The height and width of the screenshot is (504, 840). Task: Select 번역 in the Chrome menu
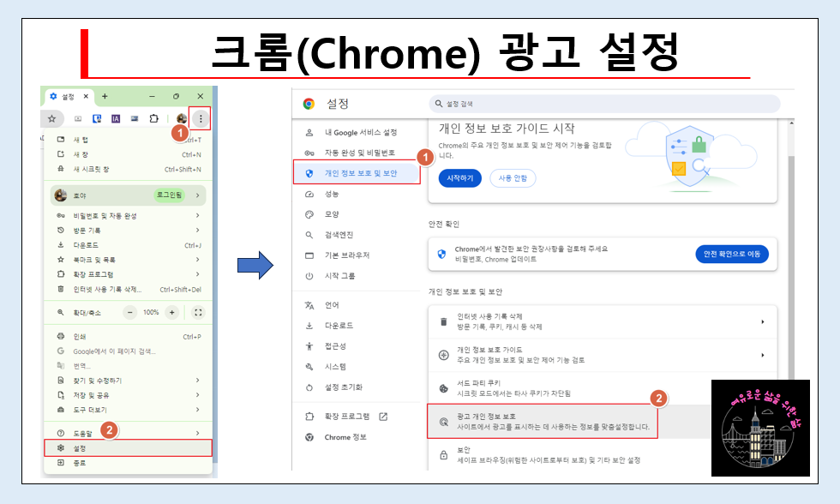click(x=128, y=366)
